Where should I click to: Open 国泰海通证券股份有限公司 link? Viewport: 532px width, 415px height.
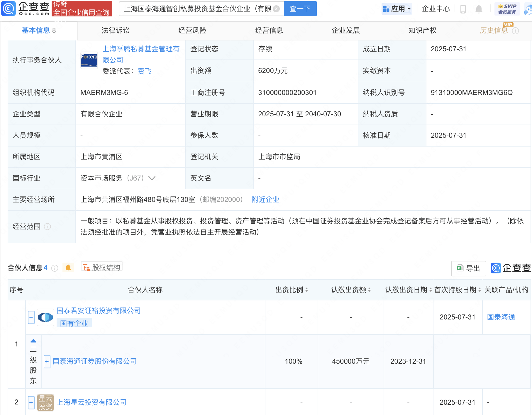click(x=95, y=361)
